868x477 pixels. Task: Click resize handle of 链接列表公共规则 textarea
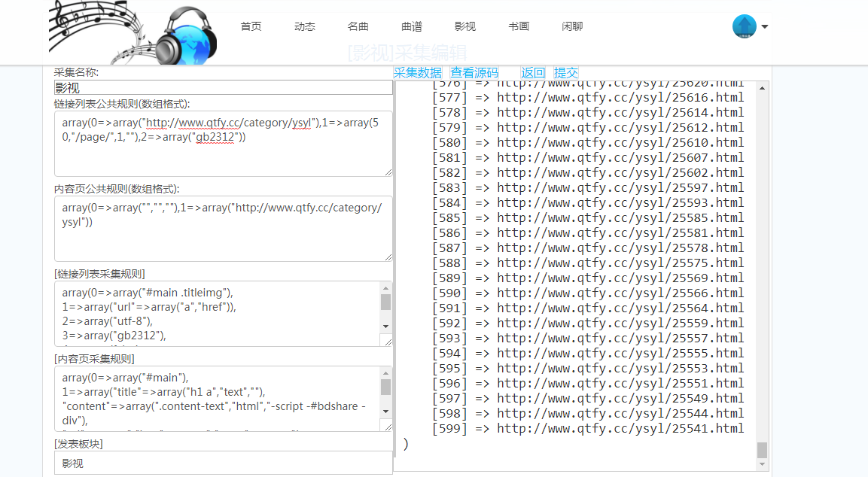point(388,172)
